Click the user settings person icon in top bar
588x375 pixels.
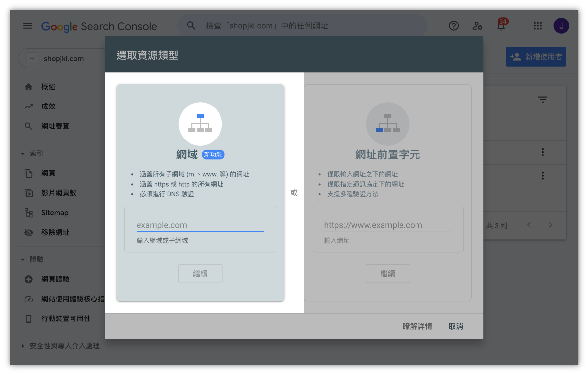[477, 26]
